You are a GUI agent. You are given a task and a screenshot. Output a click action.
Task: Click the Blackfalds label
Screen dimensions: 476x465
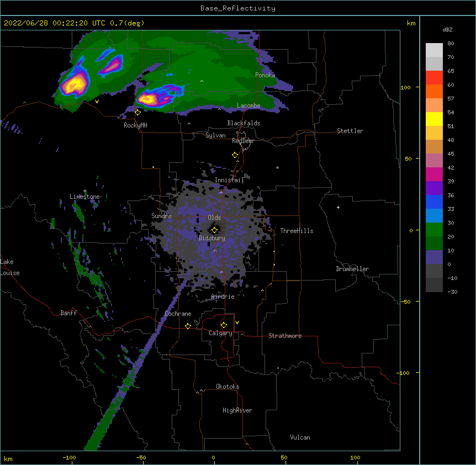click(x=244, y=123)
